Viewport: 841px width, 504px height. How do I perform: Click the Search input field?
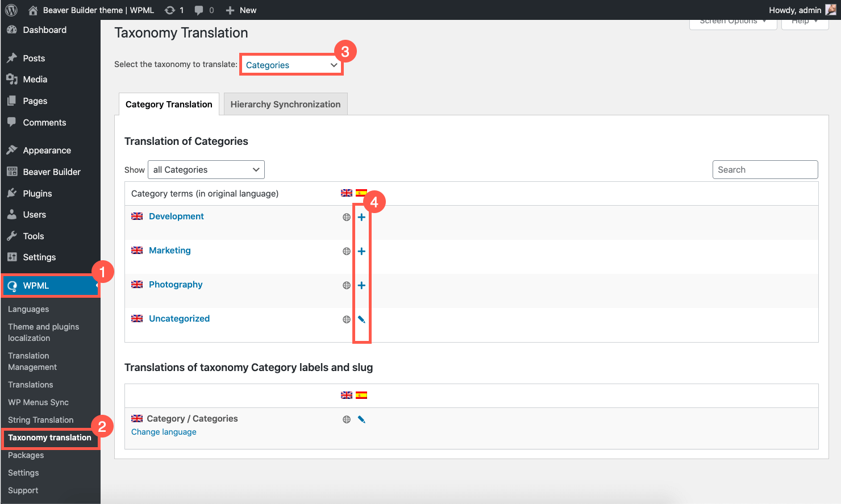(765, 170)
